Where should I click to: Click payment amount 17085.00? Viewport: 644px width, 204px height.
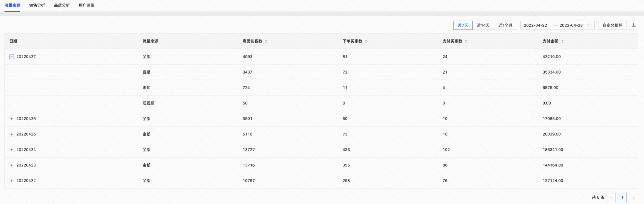(551, 119)
